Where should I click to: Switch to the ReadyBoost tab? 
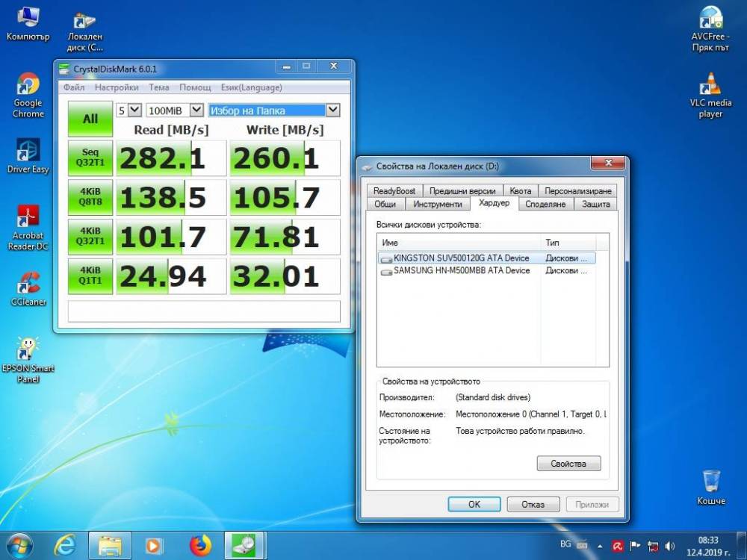pos(394,191)
